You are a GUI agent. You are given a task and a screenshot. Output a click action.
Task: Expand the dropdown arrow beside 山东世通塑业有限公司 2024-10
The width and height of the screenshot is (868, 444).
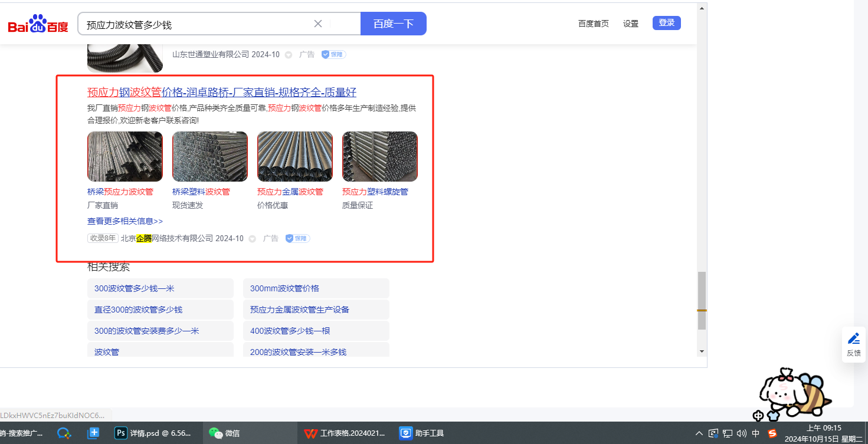(x=289, y=55)
